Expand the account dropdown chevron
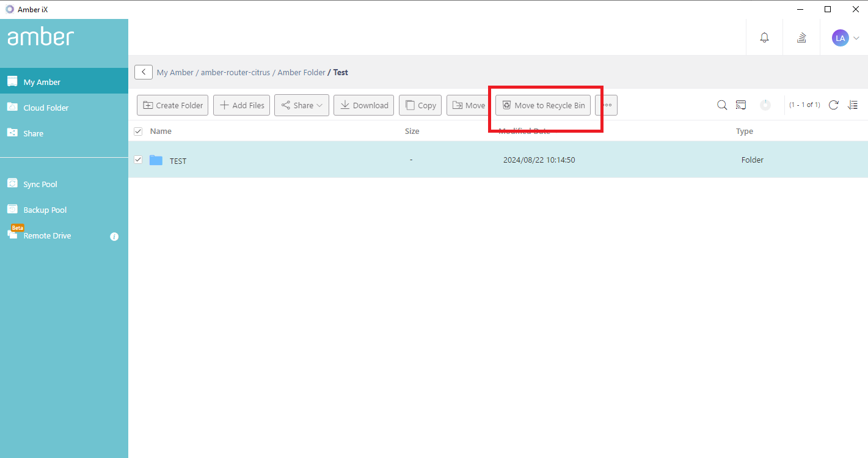The image size is (868, 458). tap(856, 38)
